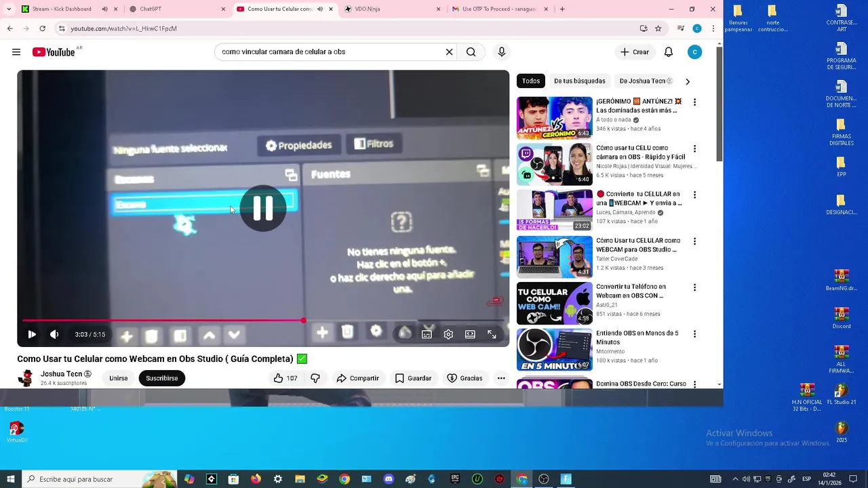Open options for Taller CoverCade video

point(694,241)
